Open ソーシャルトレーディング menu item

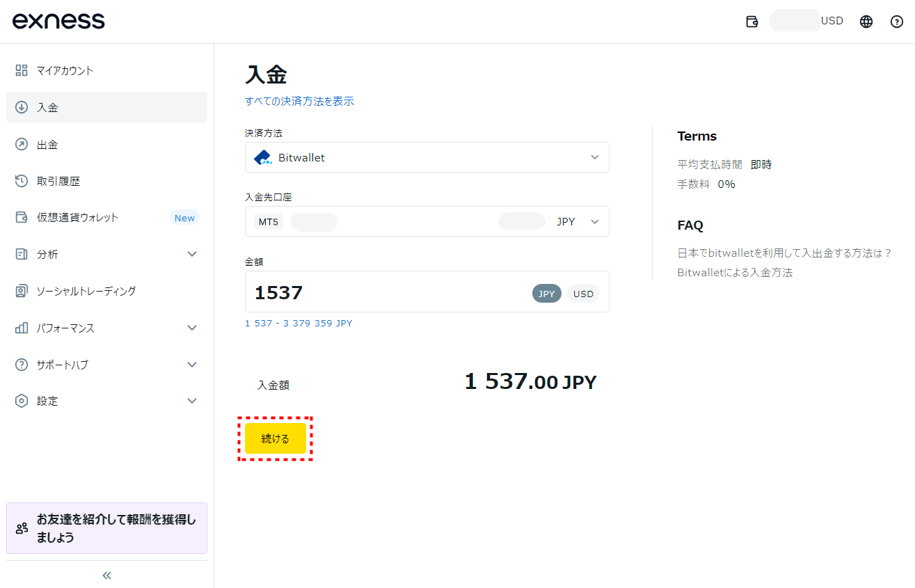106,291
